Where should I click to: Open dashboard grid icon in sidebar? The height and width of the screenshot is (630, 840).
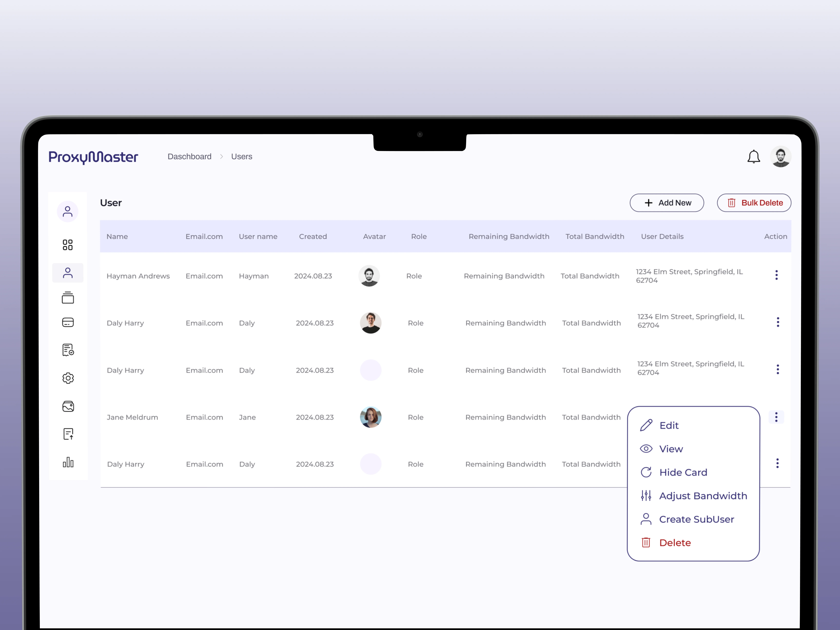[68, 245]
